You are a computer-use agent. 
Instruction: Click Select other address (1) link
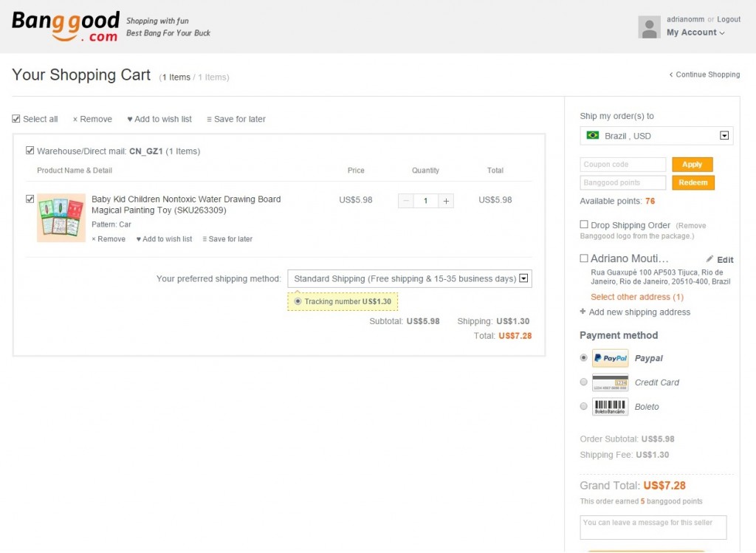click(637, 297)
